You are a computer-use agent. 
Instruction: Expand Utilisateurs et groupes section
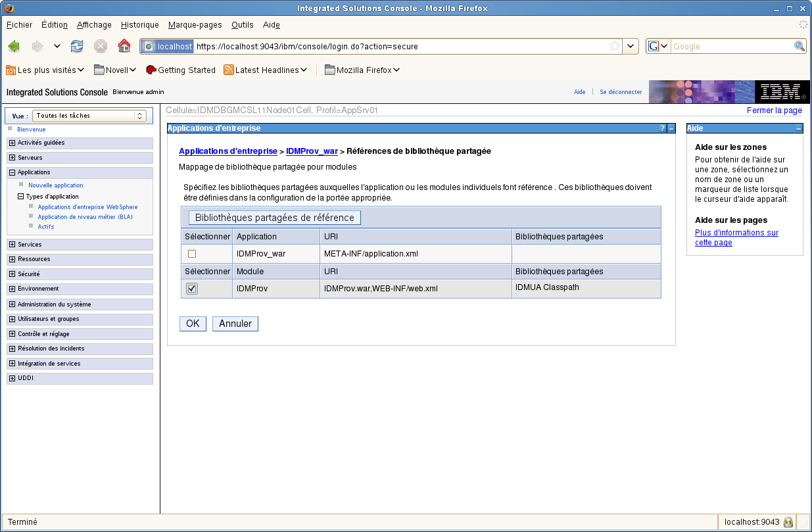(12, 319)
